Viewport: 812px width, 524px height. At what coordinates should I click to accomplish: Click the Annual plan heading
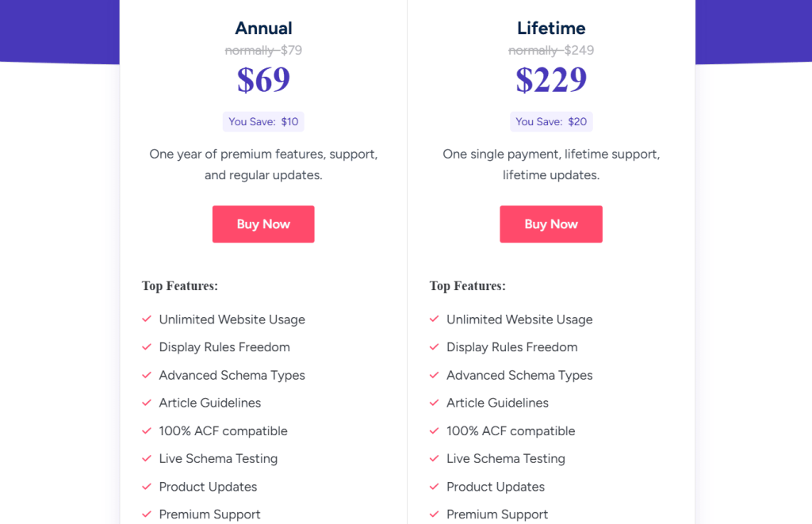coord(263,29)
